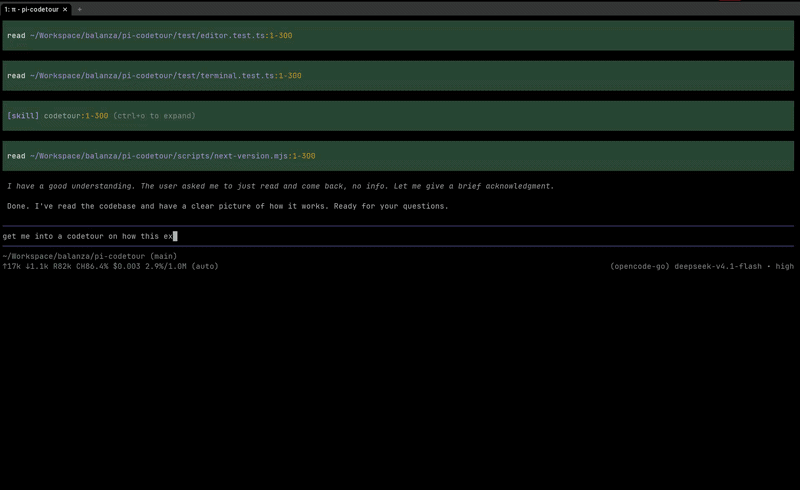Open a new terminal tab with plus
Screen dimensions: 800x490
coord(79,9)
